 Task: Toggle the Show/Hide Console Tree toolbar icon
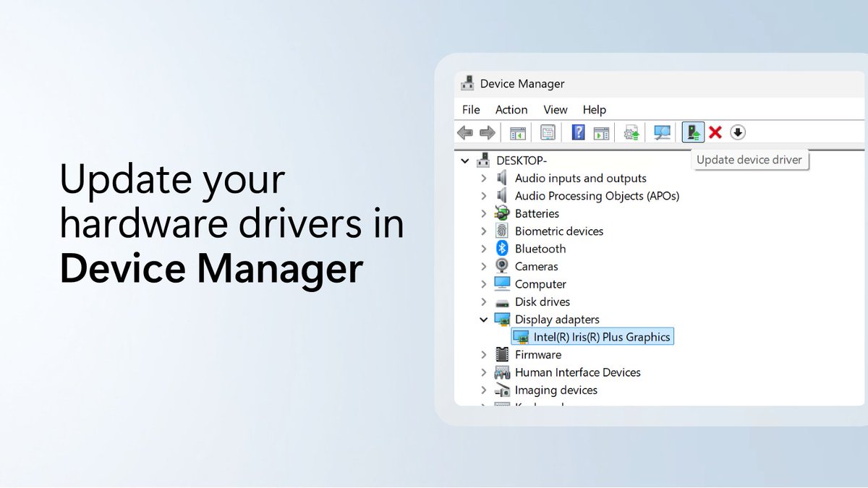tap(517, 132)
